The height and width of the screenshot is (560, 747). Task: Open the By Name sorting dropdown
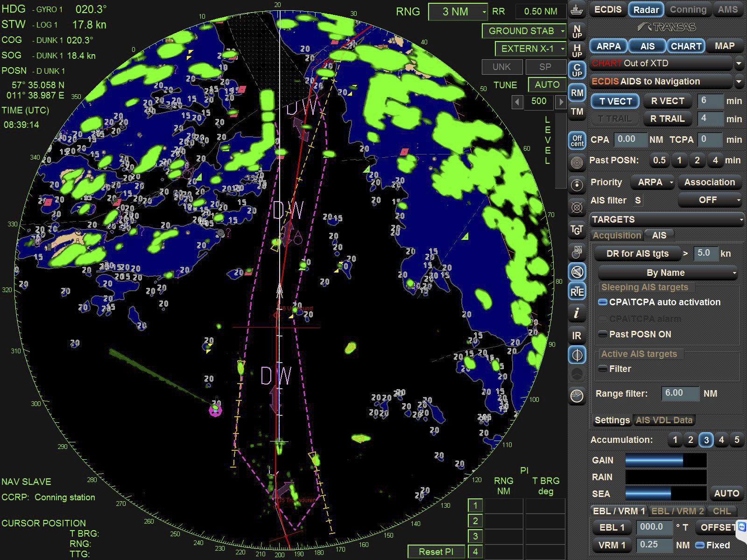668,273
